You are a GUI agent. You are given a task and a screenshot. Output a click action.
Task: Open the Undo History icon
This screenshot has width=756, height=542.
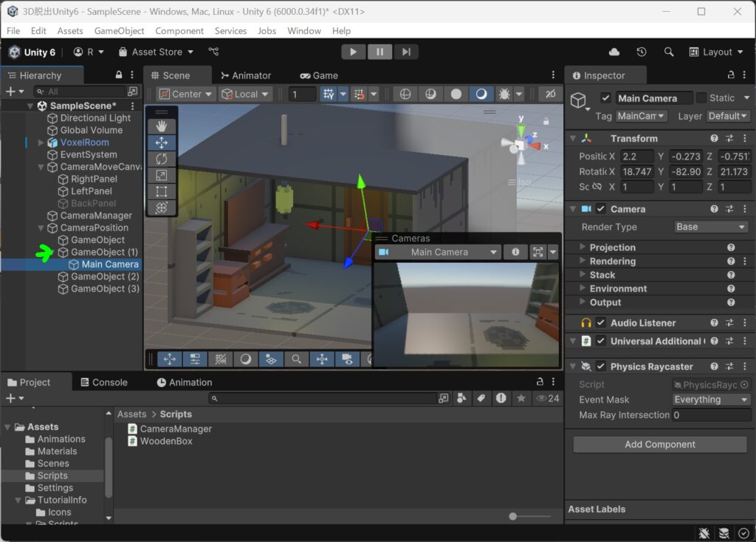642,52
